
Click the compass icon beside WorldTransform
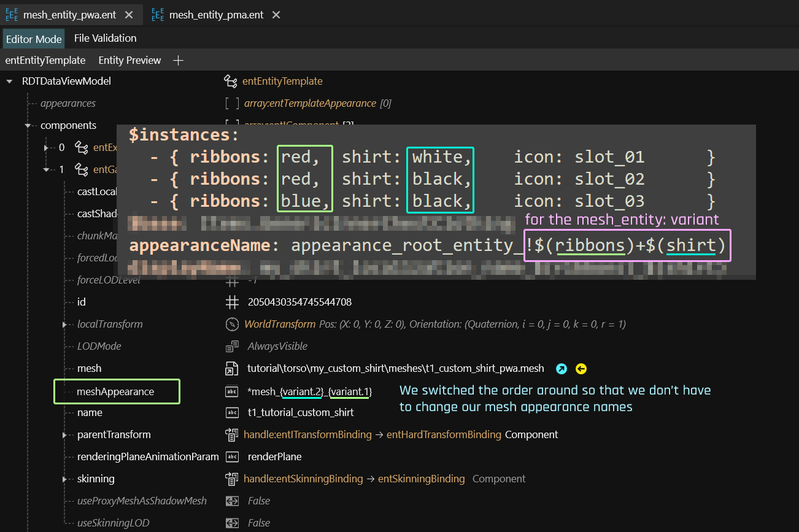pyautogui.click(x=232, y=324)
